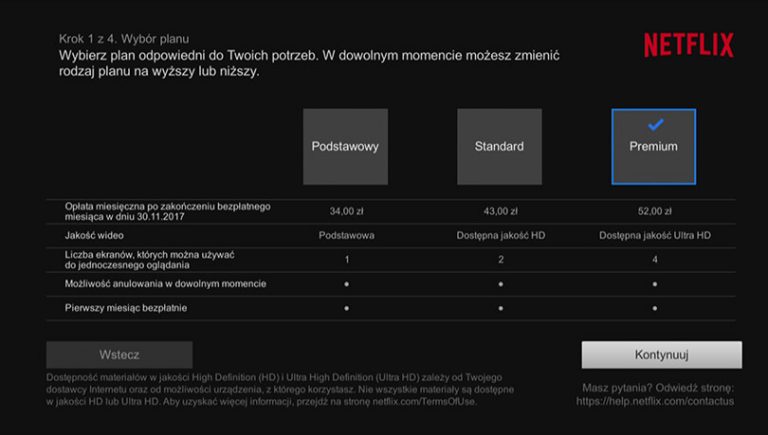Click the 43,00 zł Standard price
This screenshot has width=768, height=435.
[x=500, y=211]
